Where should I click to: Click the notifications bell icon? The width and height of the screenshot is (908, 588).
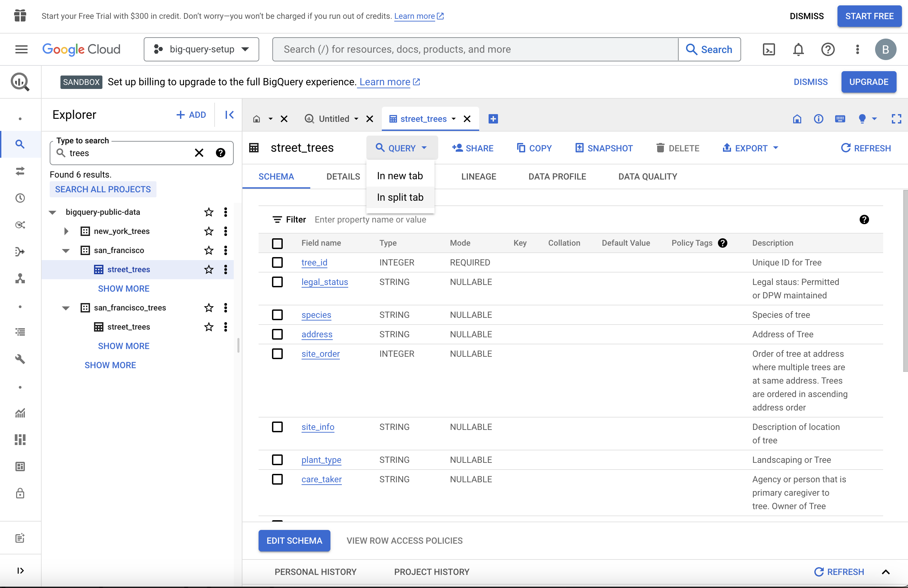click(x=798, y=49)
